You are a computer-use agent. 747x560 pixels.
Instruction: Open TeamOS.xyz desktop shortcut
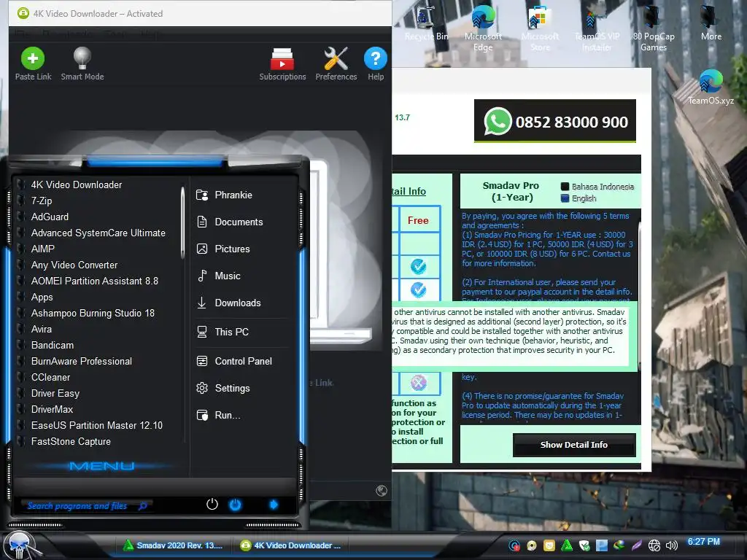[711, 87]
